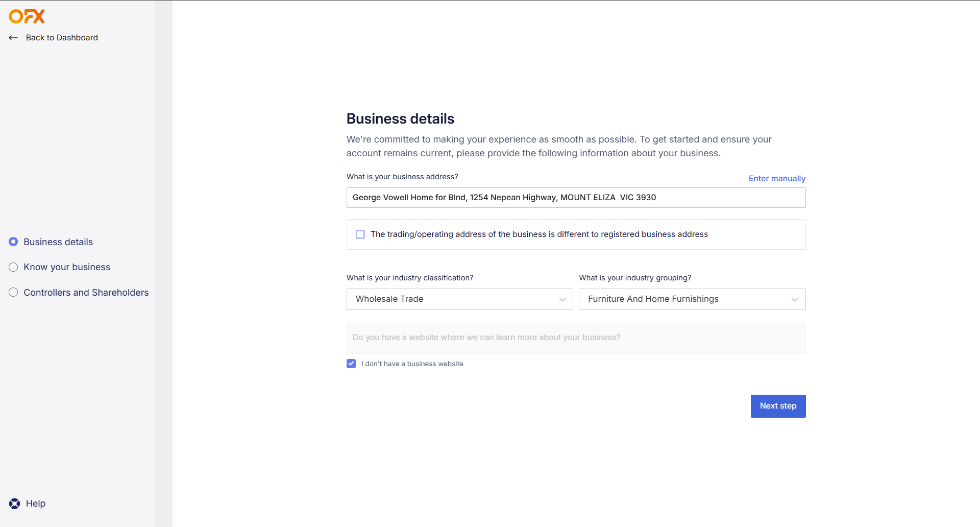Open the Wholesale Trade classification dropdown
980x527 pixels.
459,299
